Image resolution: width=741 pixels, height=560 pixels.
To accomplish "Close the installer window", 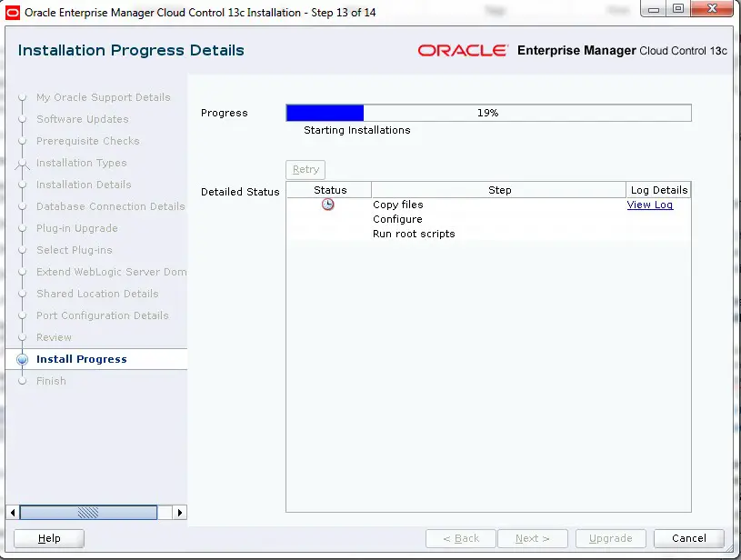I will (x=713, y=9).
